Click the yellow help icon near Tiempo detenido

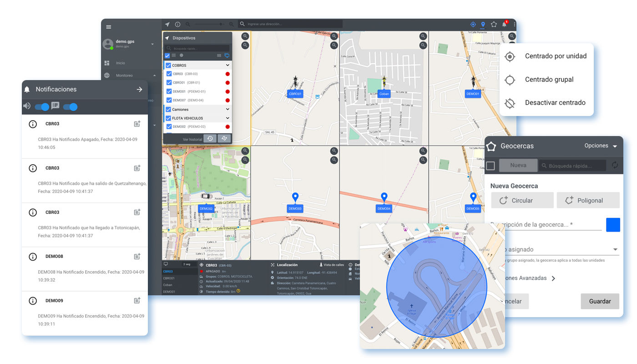238,291
